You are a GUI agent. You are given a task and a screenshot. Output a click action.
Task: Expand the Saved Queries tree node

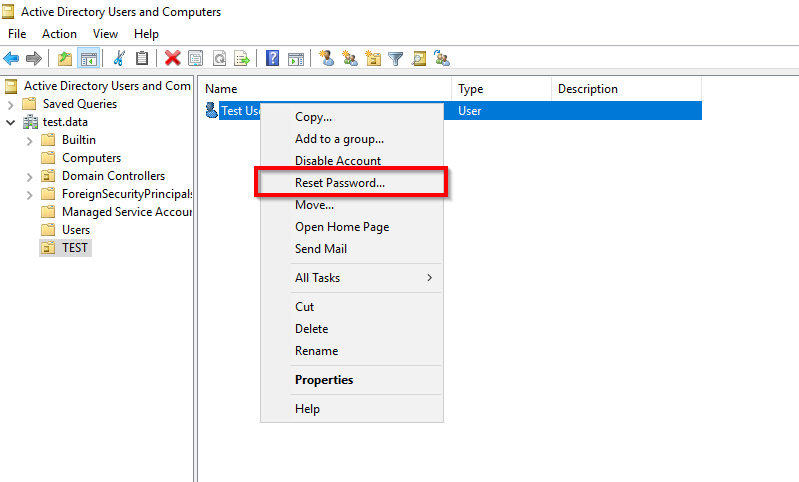10,104
